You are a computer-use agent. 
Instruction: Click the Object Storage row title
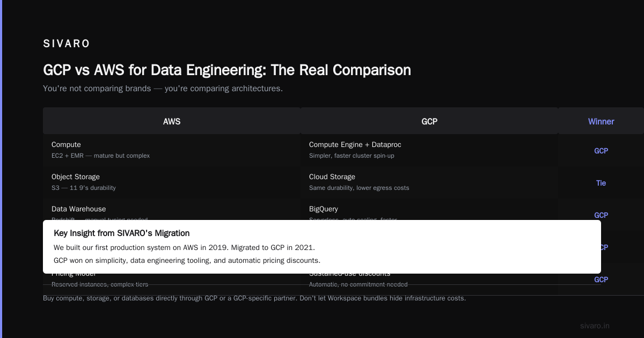click(x=76, y=177)
